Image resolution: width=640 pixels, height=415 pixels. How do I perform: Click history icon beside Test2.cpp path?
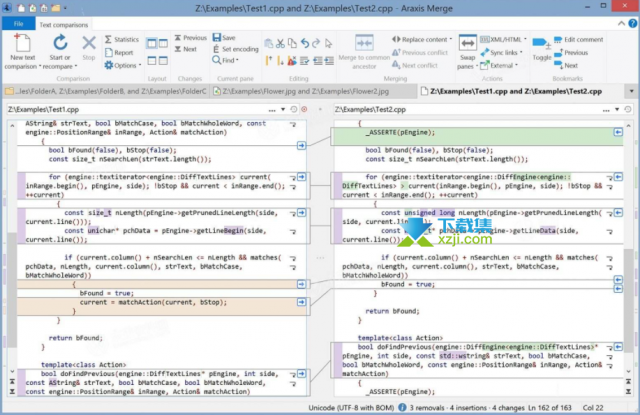click(x=628, y=109)
